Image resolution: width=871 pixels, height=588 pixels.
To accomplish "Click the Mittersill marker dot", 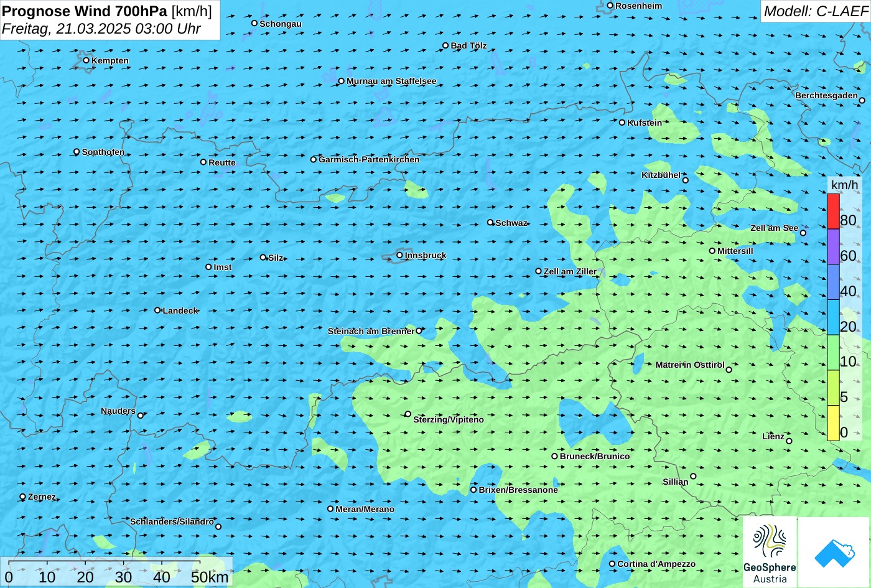I will [x=712, y=251].
